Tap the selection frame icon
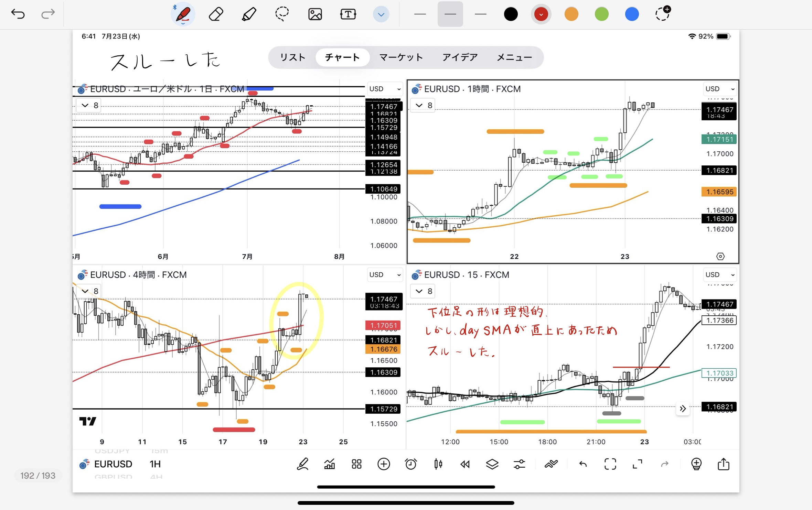The image size is (812, 510). [610, 464]
